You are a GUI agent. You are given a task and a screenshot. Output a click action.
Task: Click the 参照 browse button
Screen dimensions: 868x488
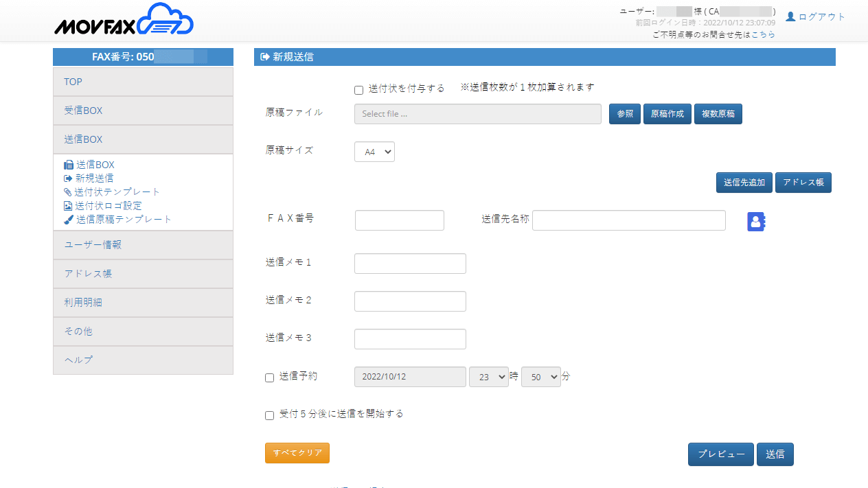625,114
